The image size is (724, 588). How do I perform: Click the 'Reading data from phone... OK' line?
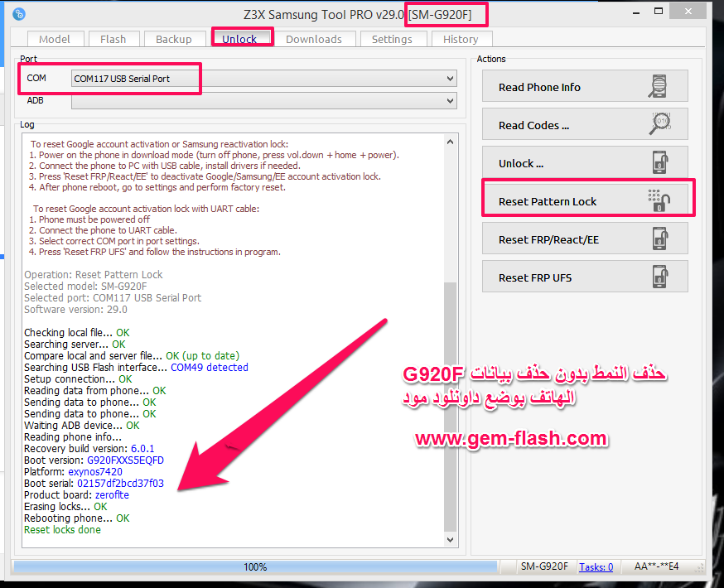pos(95,390)
